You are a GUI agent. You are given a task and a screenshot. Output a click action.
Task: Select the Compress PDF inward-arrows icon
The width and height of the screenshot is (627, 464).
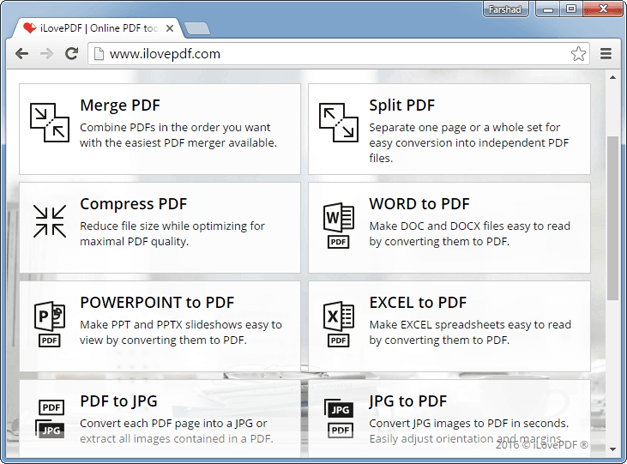point(50,221)
